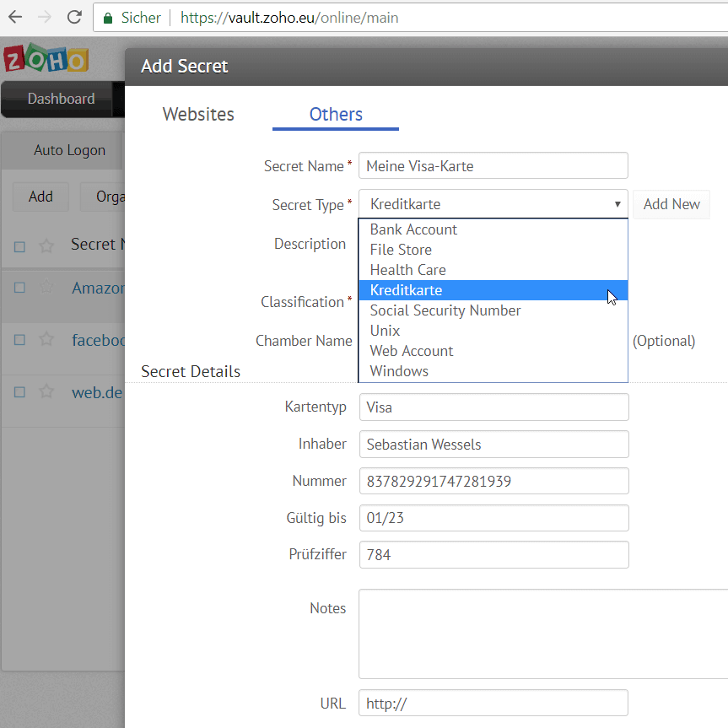Switch to the Websites tab
The height and width of the screenshot is (728, 728).
pos(198,114)
